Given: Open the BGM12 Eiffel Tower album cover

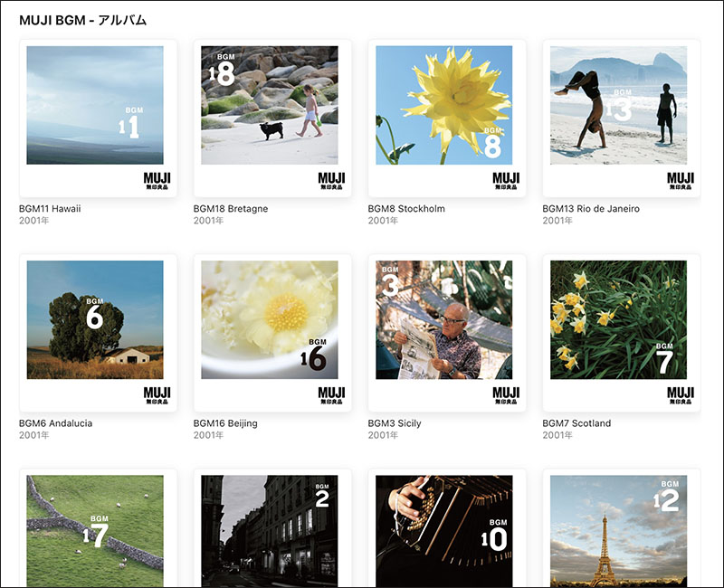Looking at the screenshot, I should point(622,528).
